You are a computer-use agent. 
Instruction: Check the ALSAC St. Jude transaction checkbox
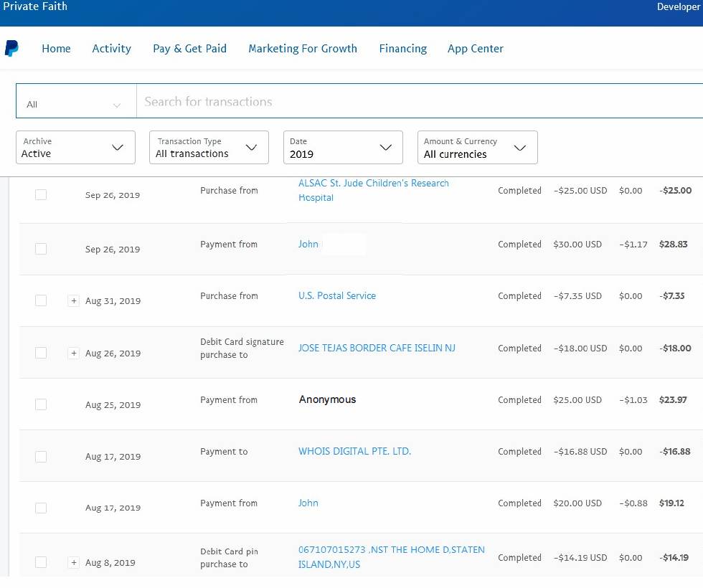[41, 194]
